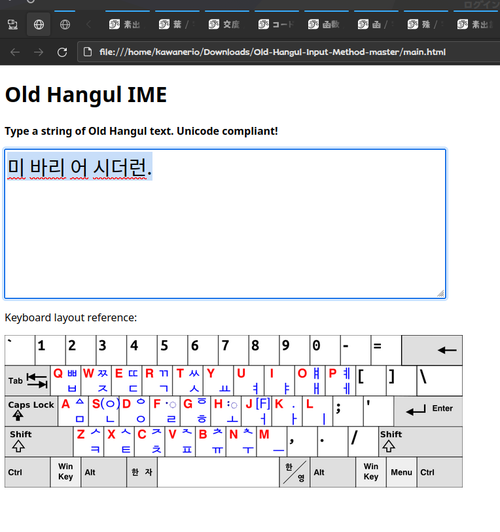The width and height of the screenshot is (500, 532).
Task: Click the page document icon in the address bar
Action: point(88,52)
